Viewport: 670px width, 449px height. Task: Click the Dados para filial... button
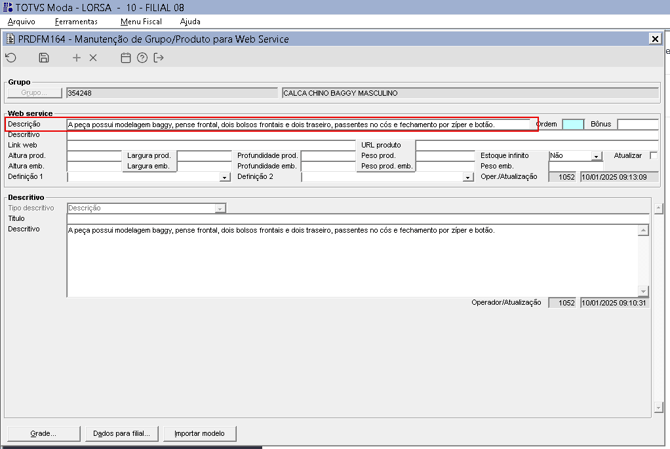coord(120,433)
